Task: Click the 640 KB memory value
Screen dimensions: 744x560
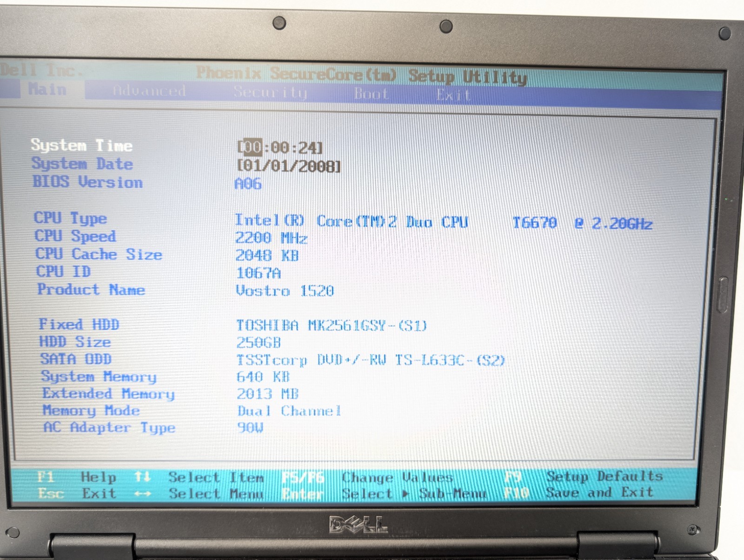Action: coord(263,377)
